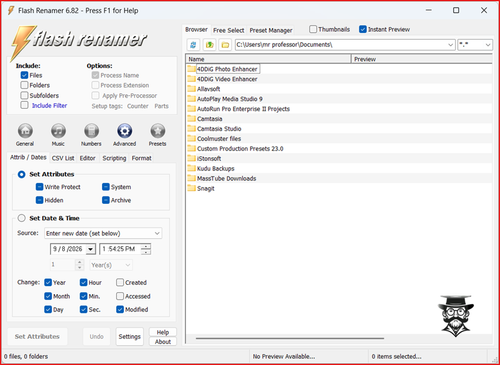Select the 4DDiG Photo Enhancer folder
The width and height of the screenshot is (500, 365).
click(x=227, y=69)
